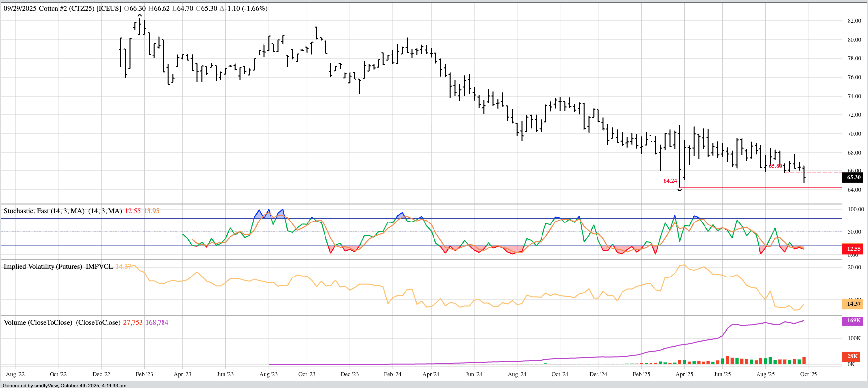The image size is (868, 388).
Task: Click the 72.00 price axis label
Action: coord(854,115)
